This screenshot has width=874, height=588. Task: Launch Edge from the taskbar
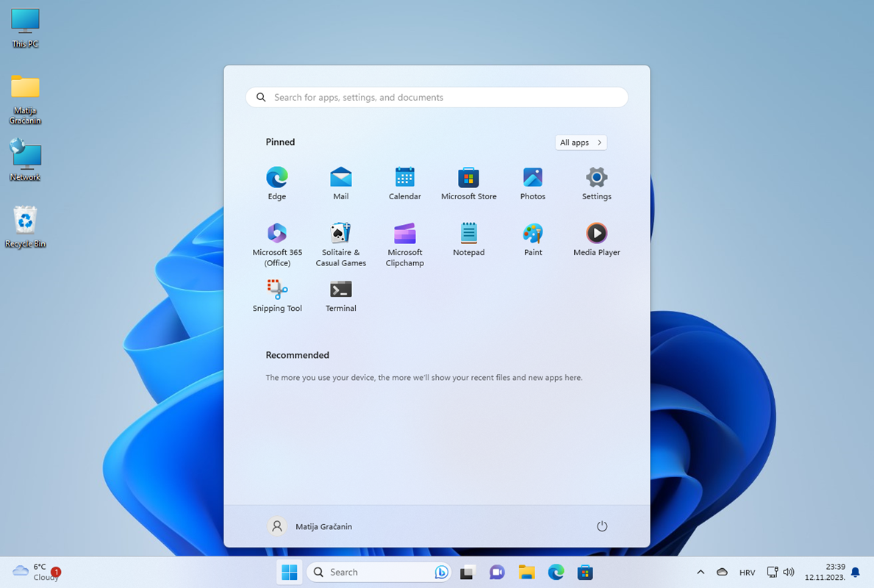click(556, 572)
